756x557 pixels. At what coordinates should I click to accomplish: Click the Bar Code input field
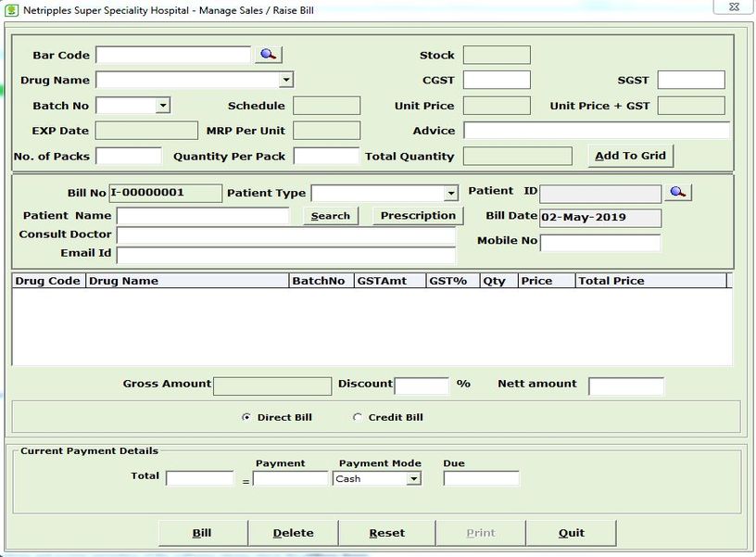(x=173, y=55)
